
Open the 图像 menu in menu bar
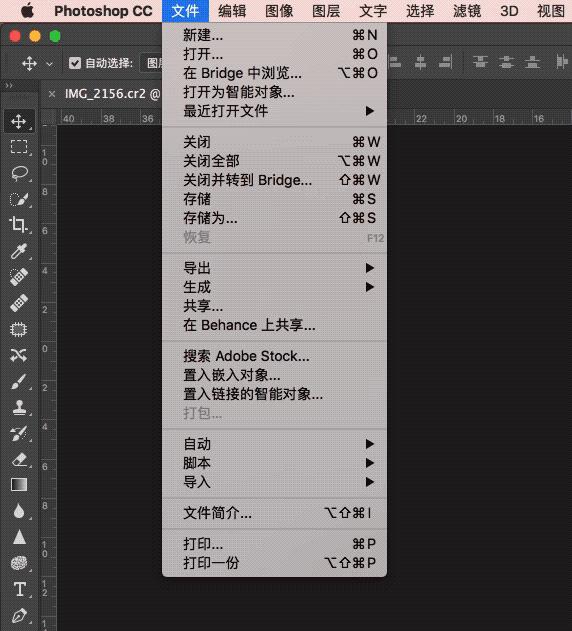click(279, 11)
